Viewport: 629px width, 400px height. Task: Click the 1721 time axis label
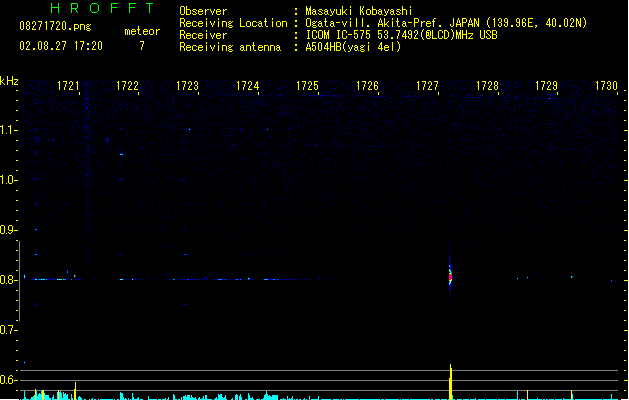68,86
